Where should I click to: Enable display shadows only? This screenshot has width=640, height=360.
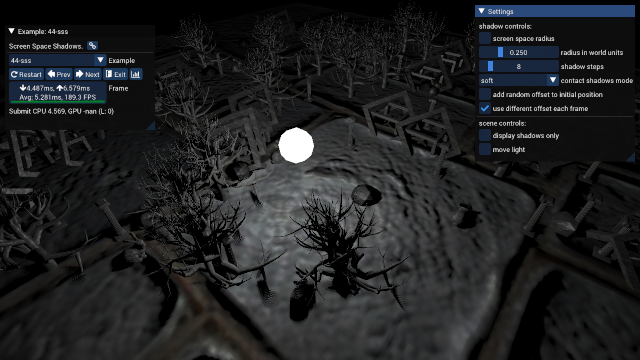[484, 136]
